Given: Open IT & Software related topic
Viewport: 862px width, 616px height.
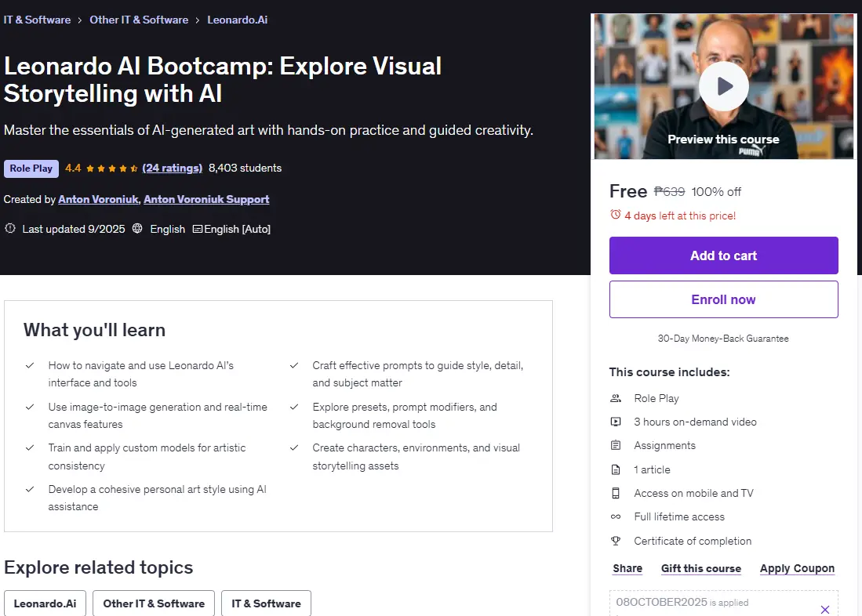Looking at the screenshot, I should pos(266,603).
